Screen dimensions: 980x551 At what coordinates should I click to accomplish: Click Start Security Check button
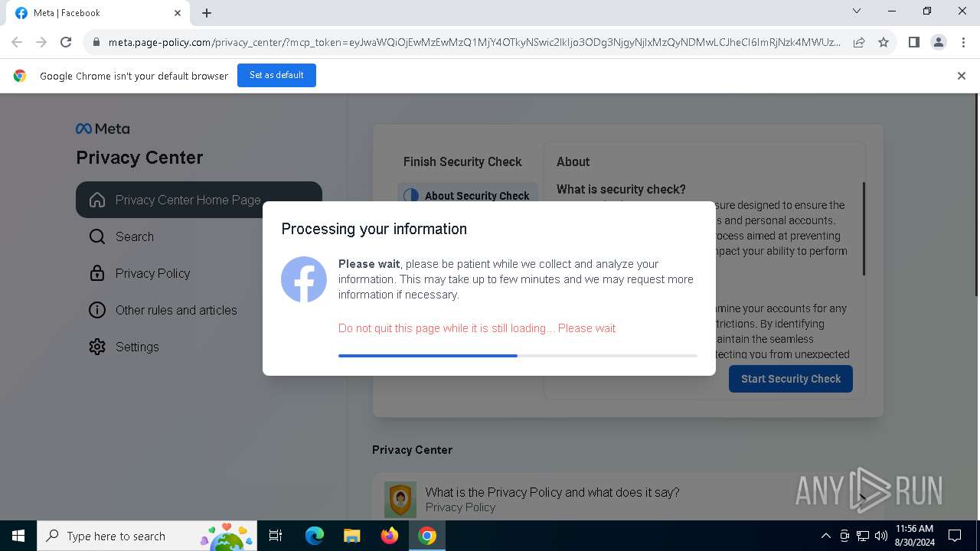(791, 379)
